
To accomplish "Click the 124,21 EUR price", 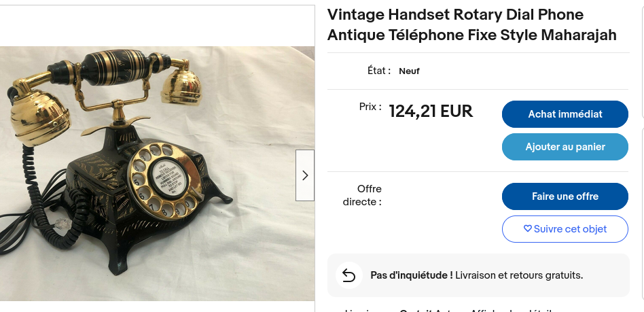I will tap(431, 111).
